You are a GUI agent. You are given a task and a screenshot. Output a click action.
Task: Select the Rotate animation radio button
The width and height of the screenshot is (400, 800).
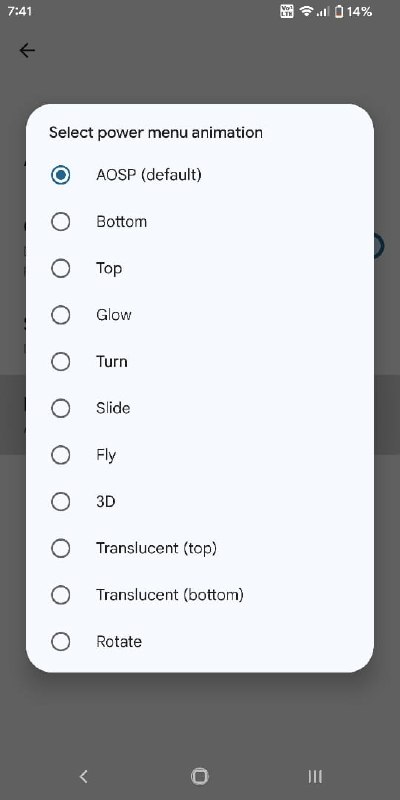coord(61,642)
